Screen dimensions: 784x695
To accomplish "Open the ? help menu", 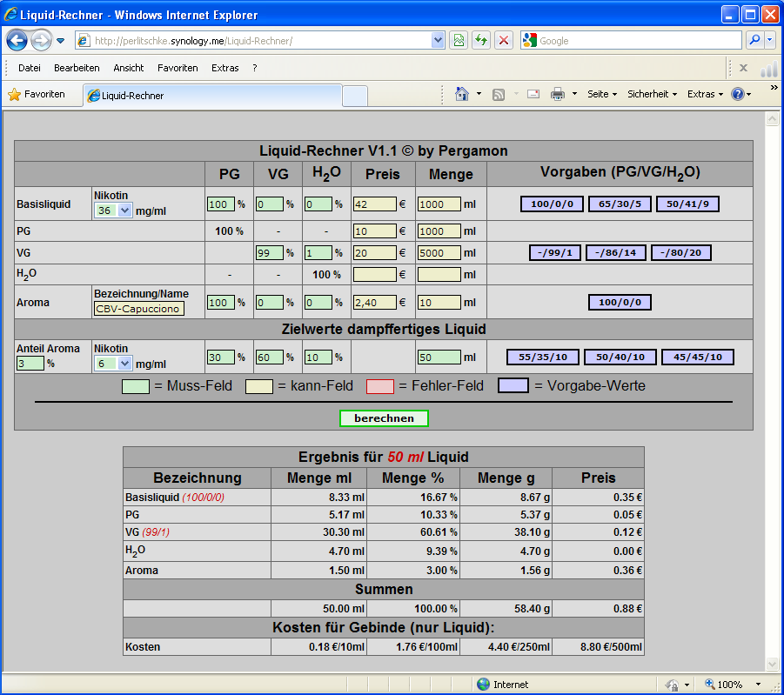I will pos(254,68).
